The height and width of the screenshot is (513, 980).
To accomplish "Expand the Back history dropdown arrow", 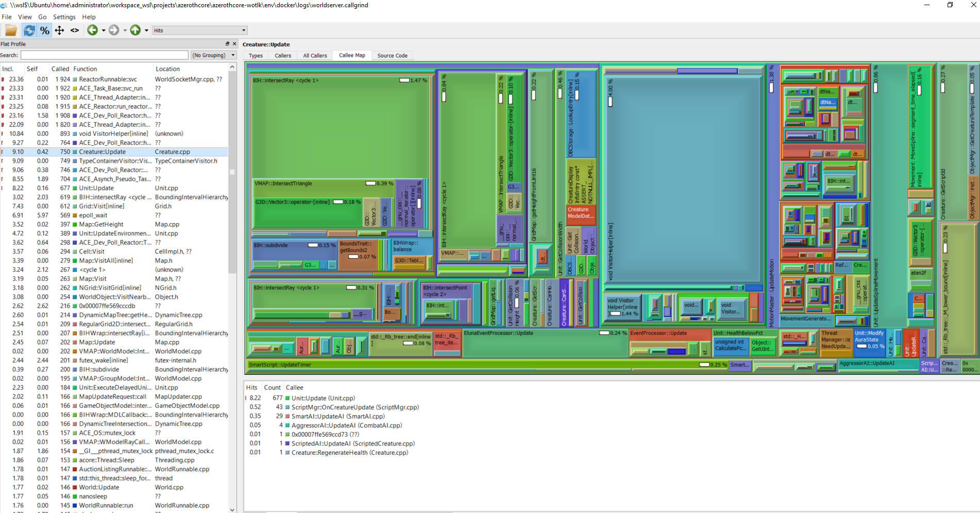I will 104,30.
